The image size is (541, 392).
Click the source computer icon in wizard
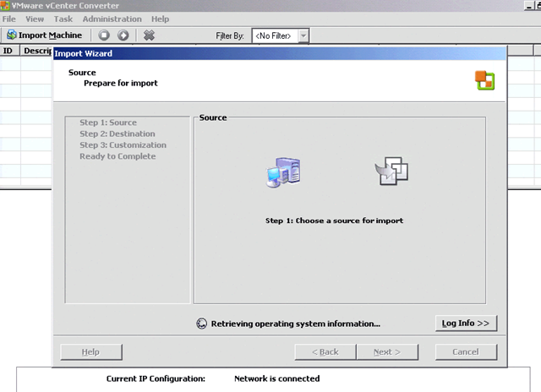point(283,172)
